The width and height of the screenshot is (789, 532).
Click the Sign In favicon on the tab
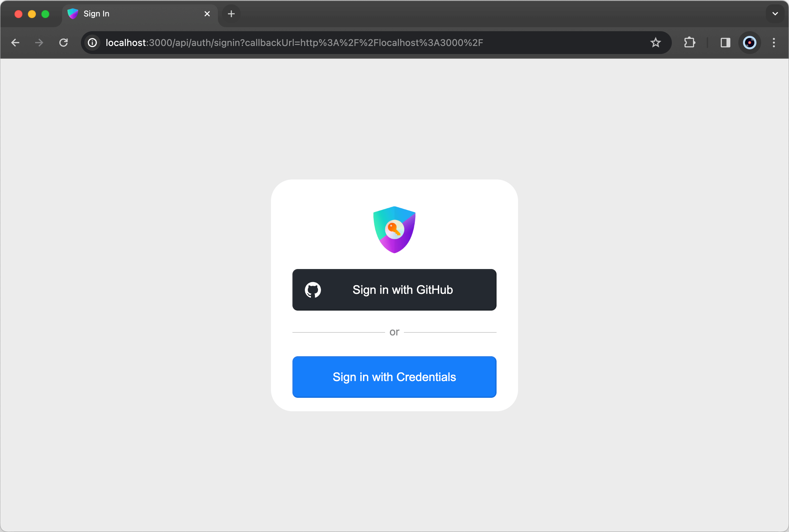click(x=73, y=13)
